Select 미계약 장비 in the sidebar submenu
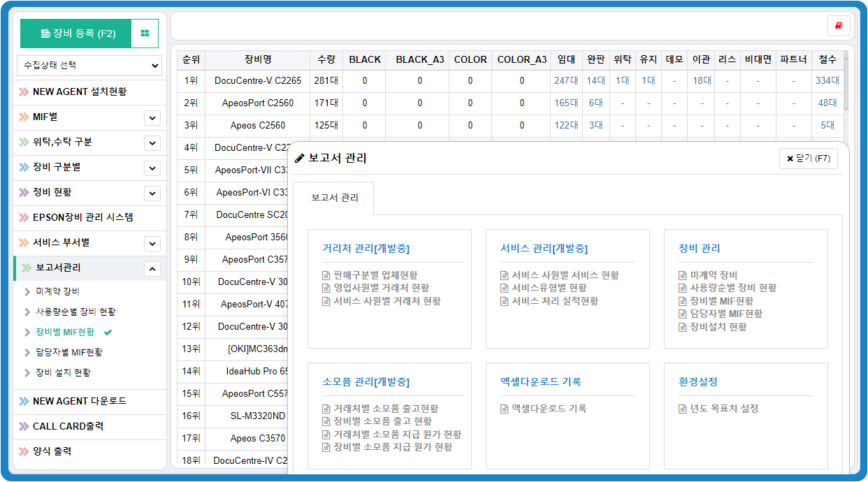 pos(57,292)
